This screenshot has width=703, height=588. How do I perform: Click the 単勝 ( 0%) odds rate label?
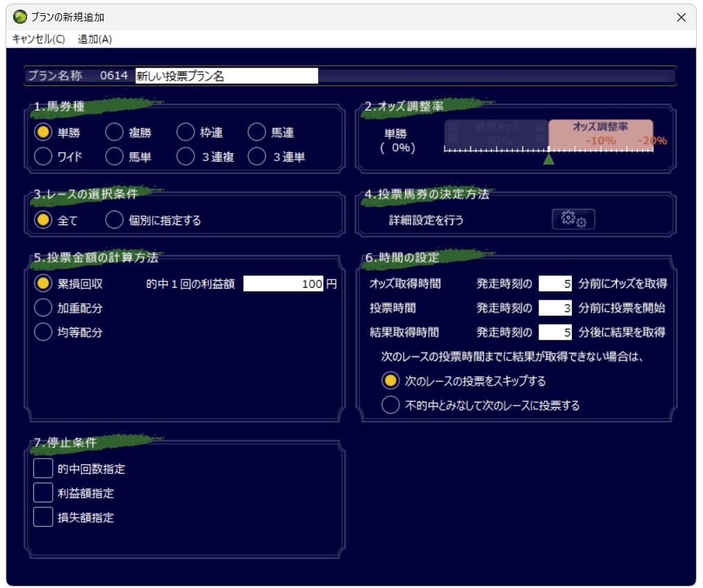[x=397, y=140]
